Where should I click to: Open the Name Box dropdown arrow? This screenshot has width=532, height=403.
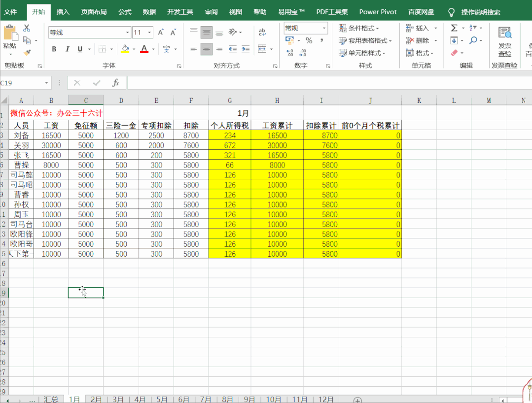[46, 83]
